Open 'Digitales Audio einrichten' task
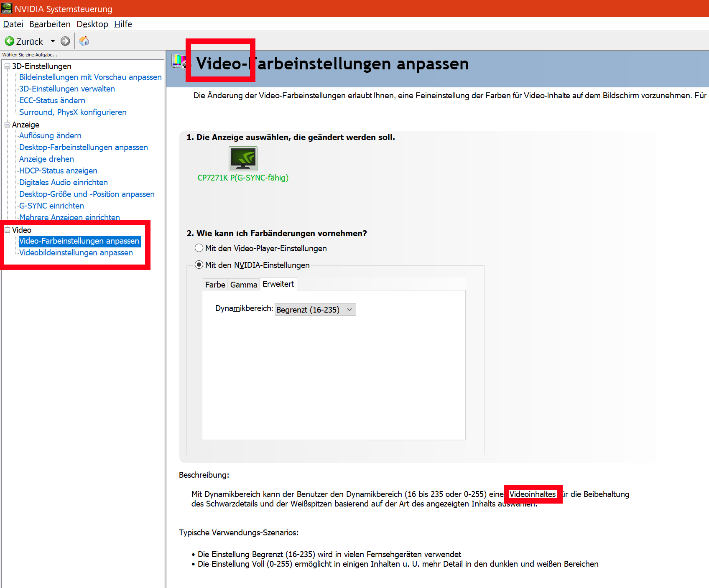709x588 pixels. 64,183
